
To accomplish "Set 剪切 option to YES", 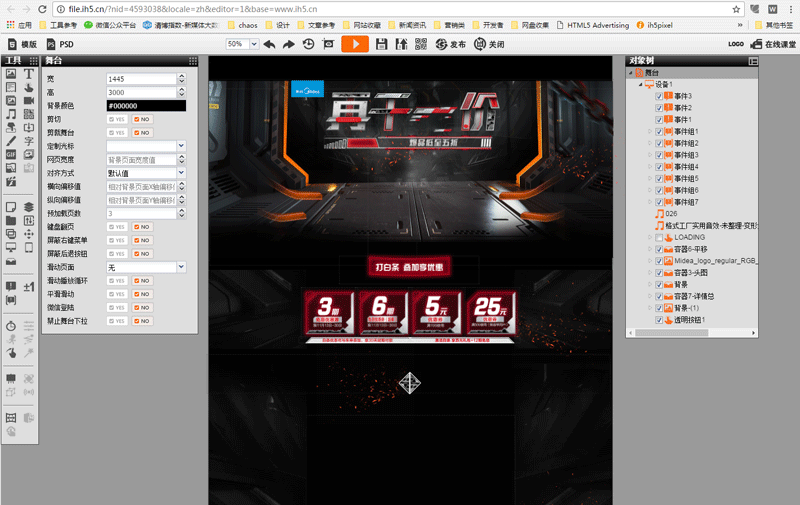I will (x=116, y=119).
